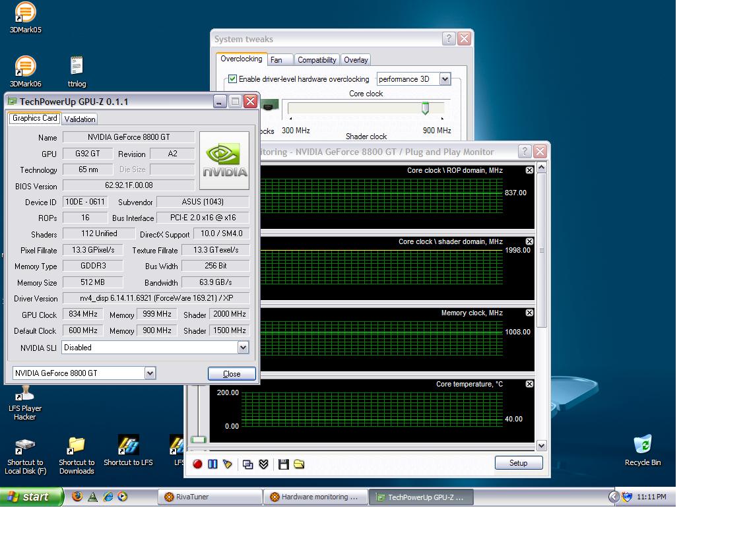Select the Graphics Card tab in GPU-Z
The width and height of the screenshot is (747, 560).
tap(35, 118)
